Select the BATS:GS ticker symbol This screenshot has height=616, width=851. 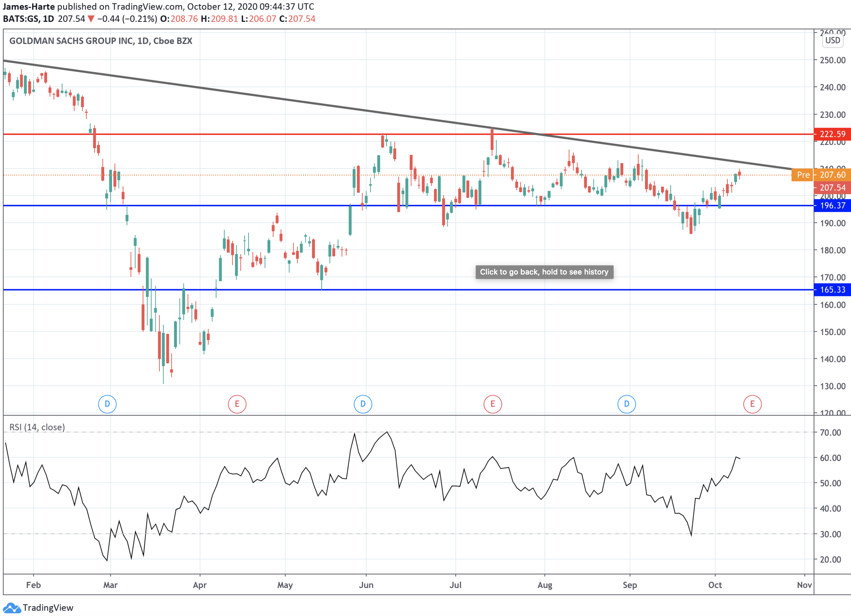point(22,19)
